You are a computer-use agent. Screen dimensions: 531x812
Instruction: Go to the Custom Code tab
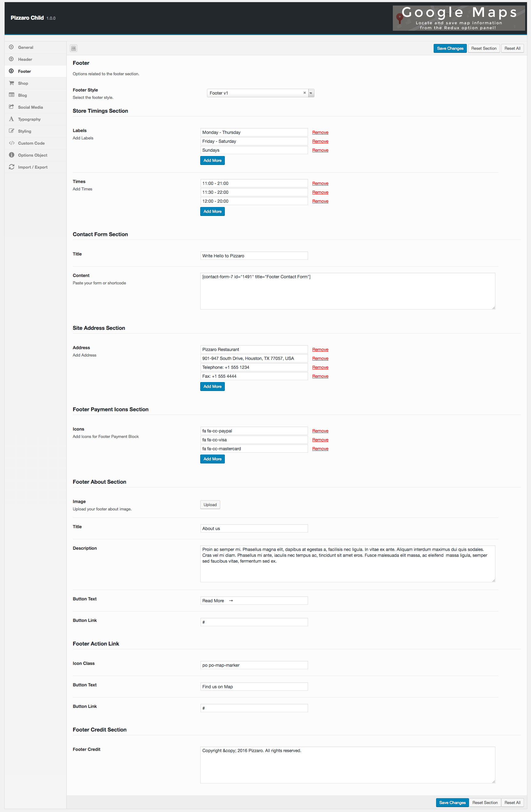(36, 143)
